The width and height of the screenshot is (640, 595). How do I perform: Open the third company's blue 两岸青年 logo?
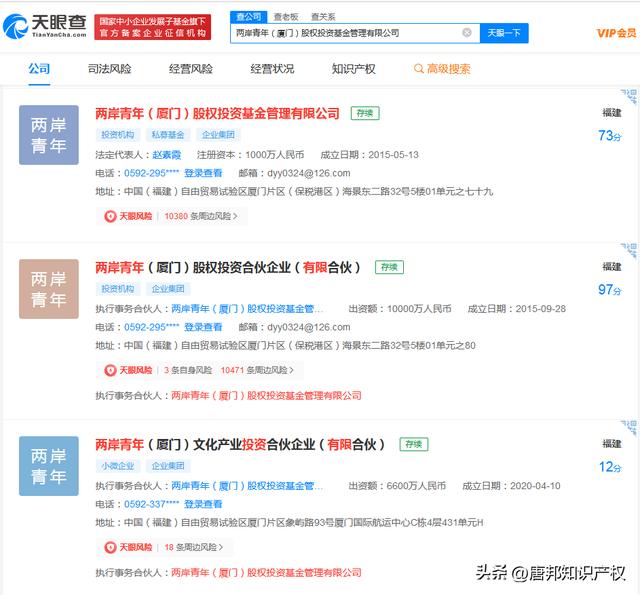point(49,466)
